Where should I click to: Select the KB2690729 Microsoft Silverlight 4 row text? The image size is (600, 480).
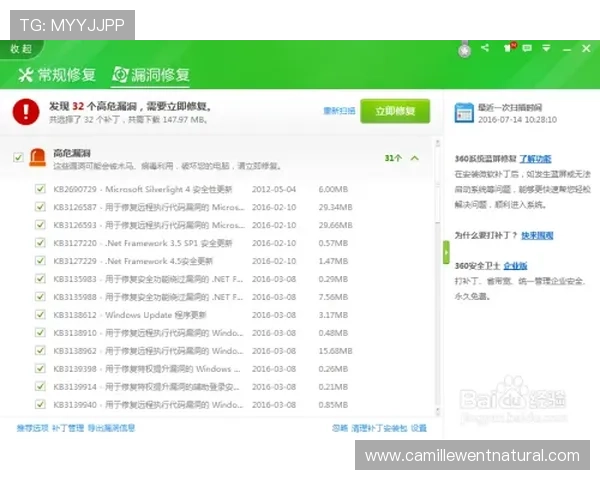click(x=143, y=189)
